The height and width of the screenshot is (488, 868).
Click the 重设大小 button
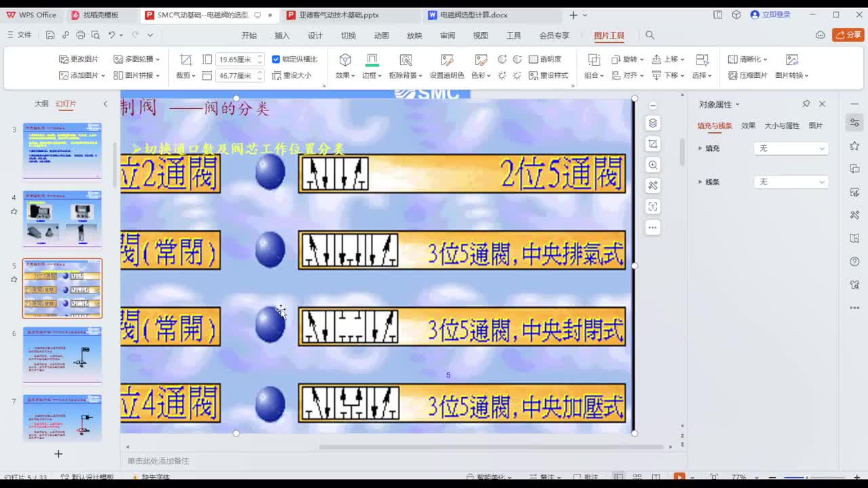pos(292,75)
